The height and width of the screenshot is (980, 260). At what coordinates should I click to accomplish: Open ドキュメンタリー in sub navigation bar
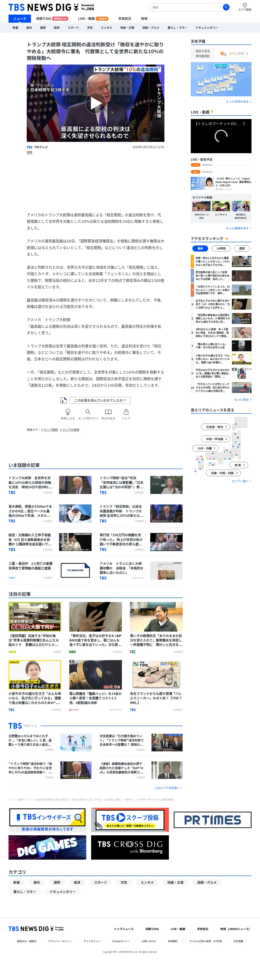207,28
